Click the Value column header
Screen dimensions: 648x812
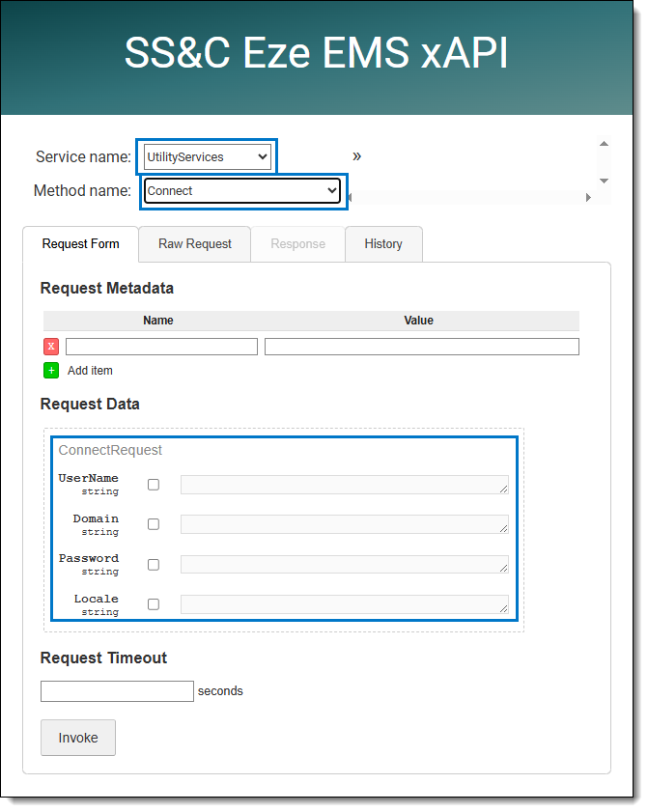(x=418, y=321)
